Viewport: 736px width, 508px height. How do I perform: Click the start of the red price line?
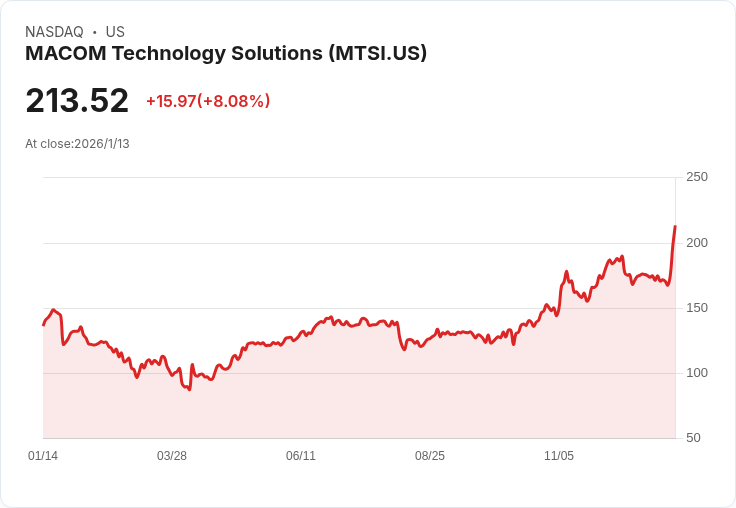point(43,325)
